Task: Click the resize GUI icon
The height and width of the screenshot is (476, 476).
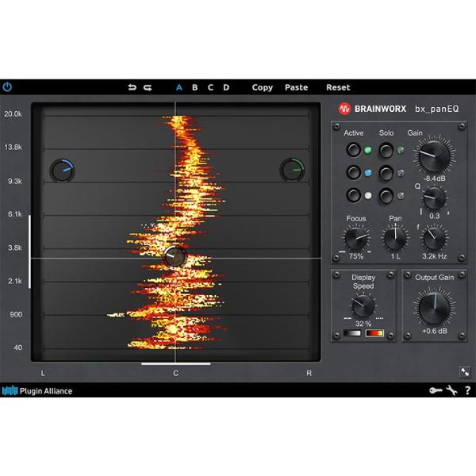Action: coord(465,372)
